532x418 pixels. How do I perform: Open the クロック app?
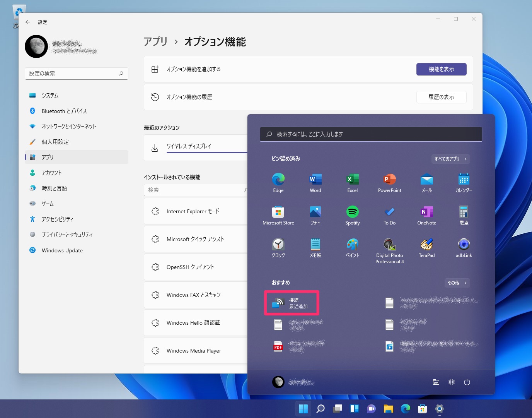(x=278, y=248)
